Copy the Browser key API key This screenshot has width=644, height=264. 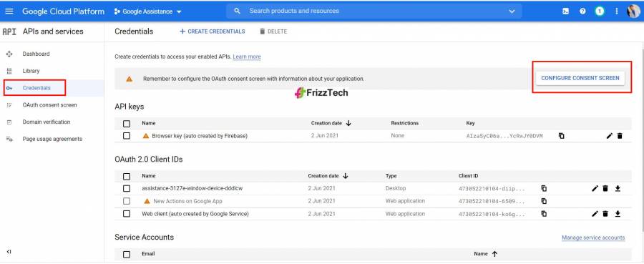[562, 136]
